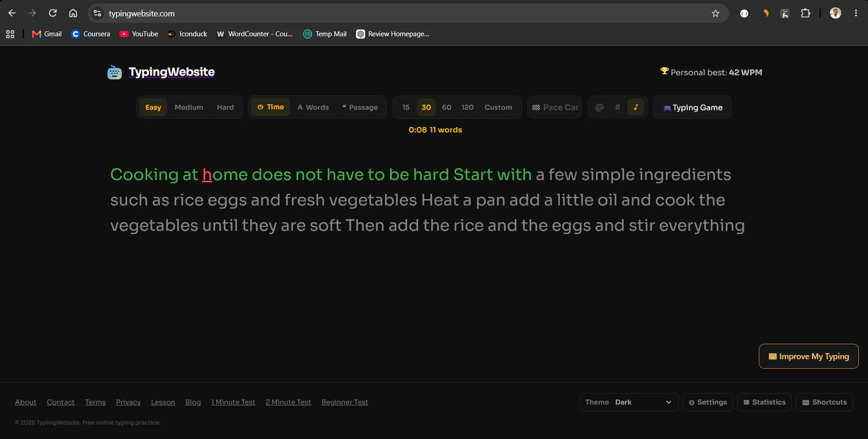Screen dimensions: 868x439
Task: Open the 1 Minute Test link
Action: coord(233,402)
